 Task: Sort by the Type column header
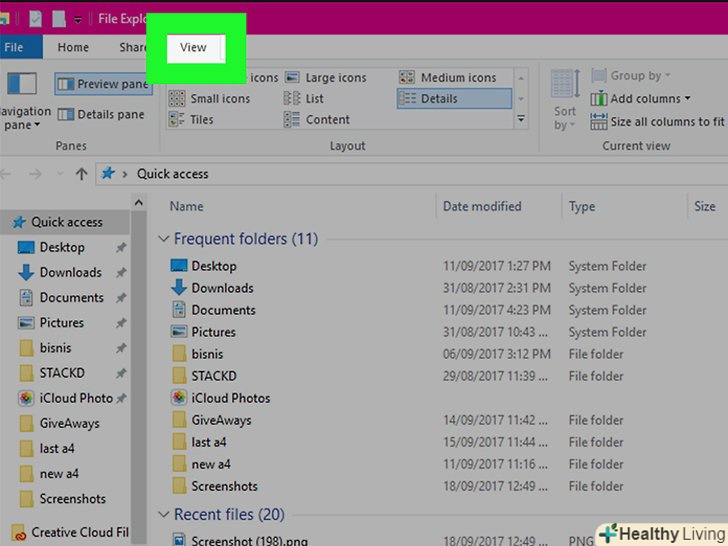click(582, 206)
